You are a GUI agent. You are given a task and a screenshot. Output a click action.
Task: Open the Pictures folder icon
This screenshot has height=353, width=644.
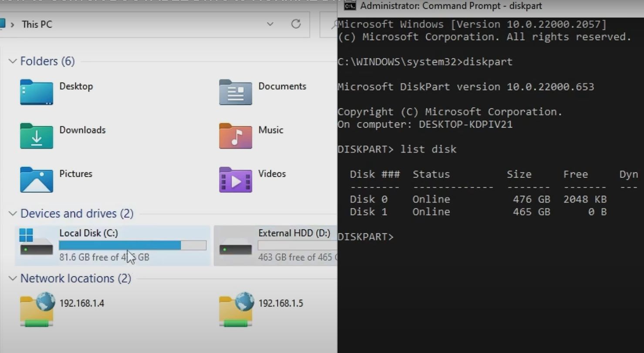37,179
